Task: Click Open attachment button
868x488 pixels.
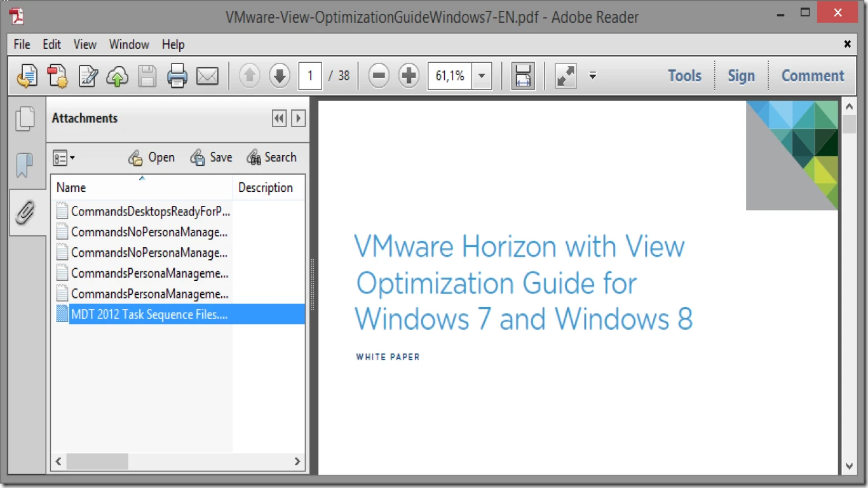Action: (151, 158)
